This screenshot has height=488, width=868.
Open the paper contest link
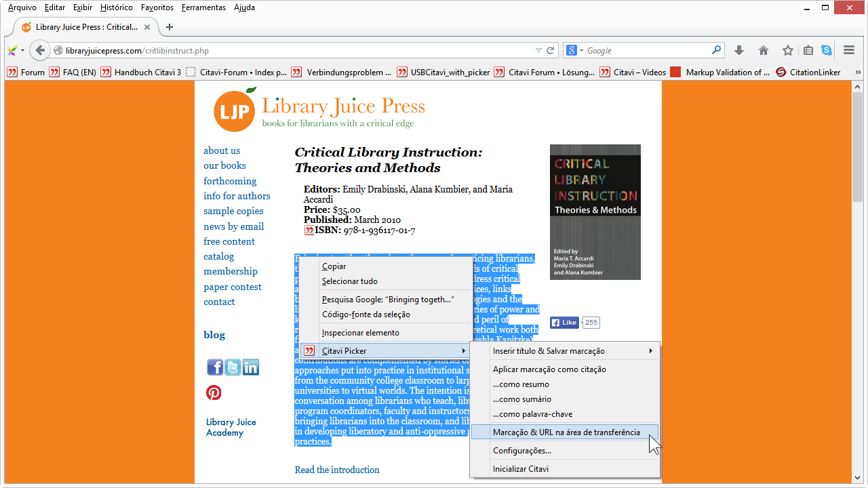233,287
